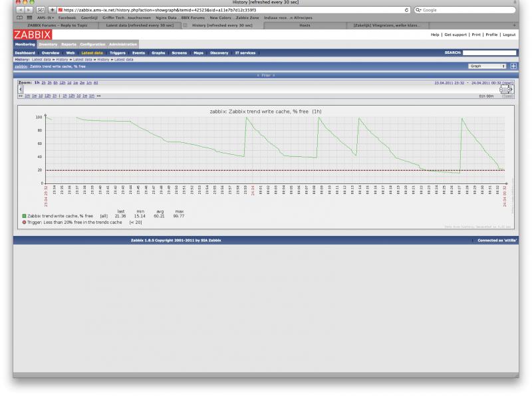Toggle the fixed time period link
The width and height of the screenshot is (532, 396).
coord(507,96)
